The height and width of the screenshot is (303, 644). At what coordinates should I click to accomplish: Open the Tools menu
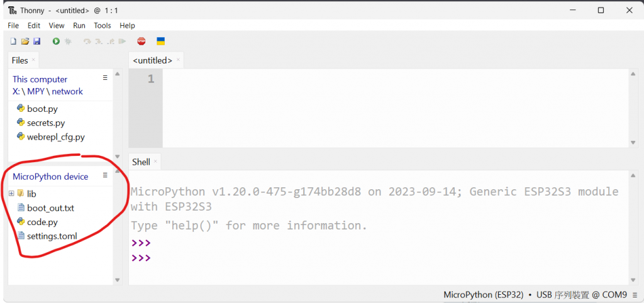(x=102, y=26)
